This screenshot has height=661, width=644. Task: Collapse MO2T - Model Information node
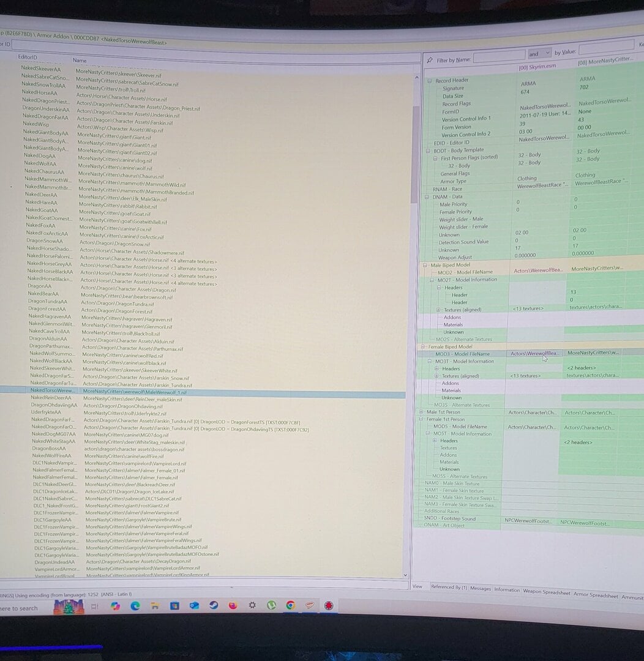432,280
